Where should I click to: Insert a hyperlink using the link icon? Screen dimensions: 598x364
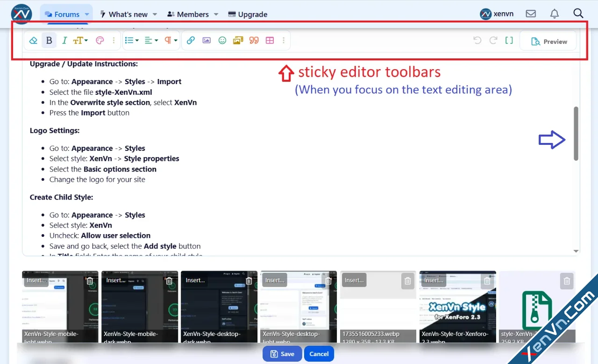coord(191,40)
